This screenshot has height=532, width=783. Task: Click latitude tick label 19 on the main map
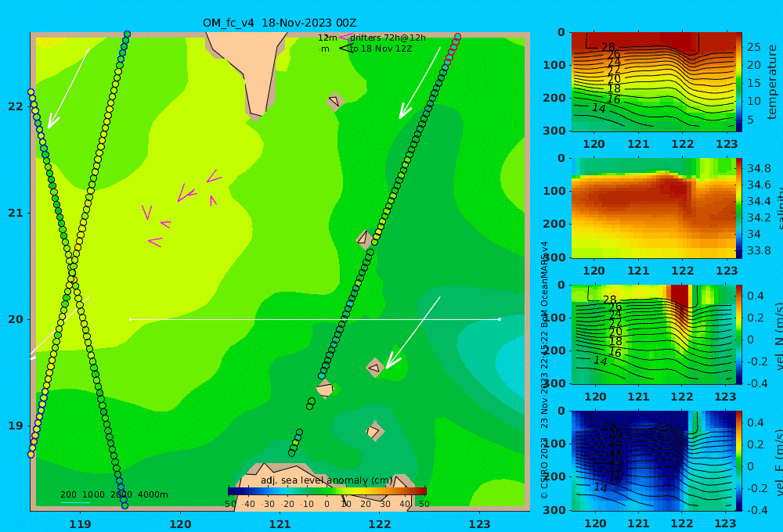16,426
